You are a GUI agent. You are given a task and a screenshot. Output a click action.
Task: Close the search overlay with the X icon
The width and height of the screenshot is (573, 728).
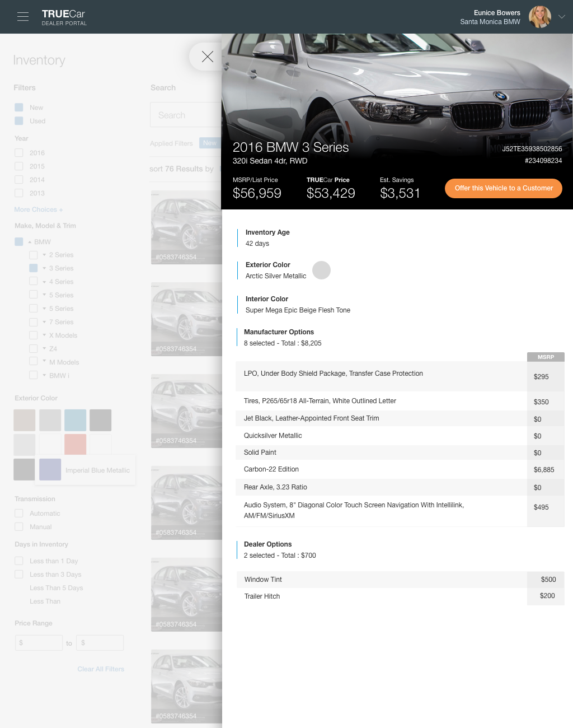[x=208, y=57]
